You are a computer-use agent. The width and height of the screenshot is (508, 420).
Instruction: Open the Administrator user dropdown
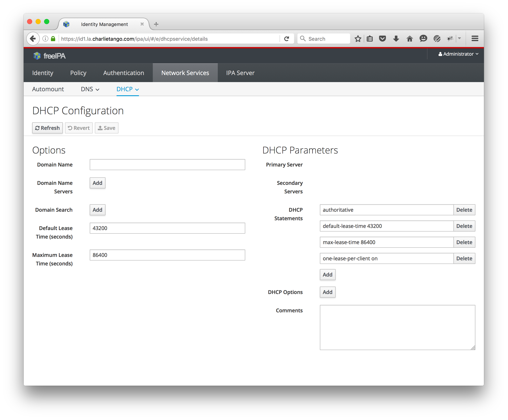(x=458, y=54)
